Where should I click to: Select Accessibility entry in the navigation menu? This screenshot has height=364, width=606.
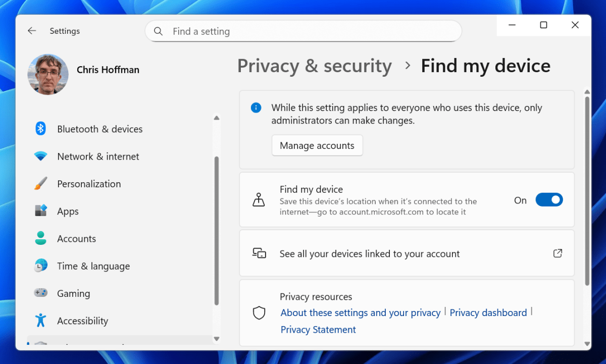82,321
